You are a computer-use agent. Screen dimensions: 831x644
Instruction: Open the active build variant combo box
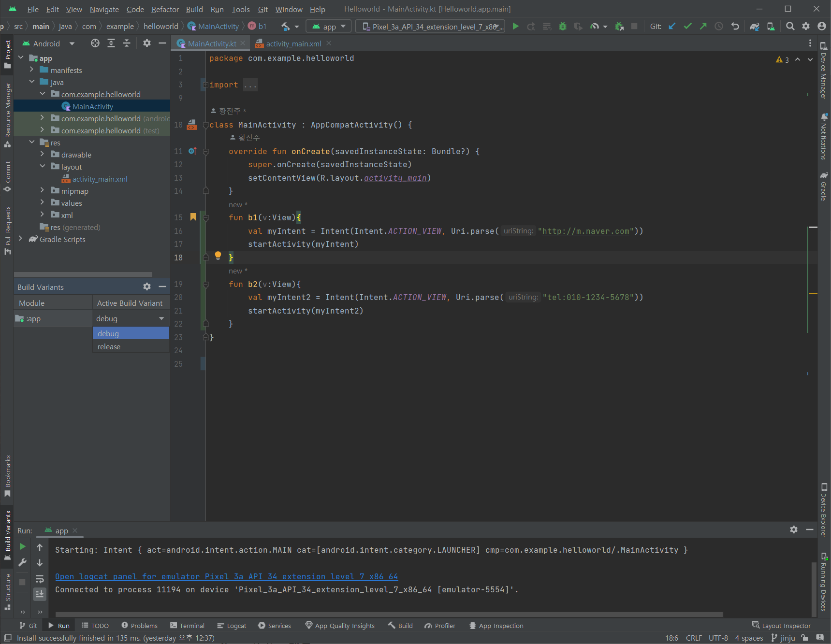131,319
